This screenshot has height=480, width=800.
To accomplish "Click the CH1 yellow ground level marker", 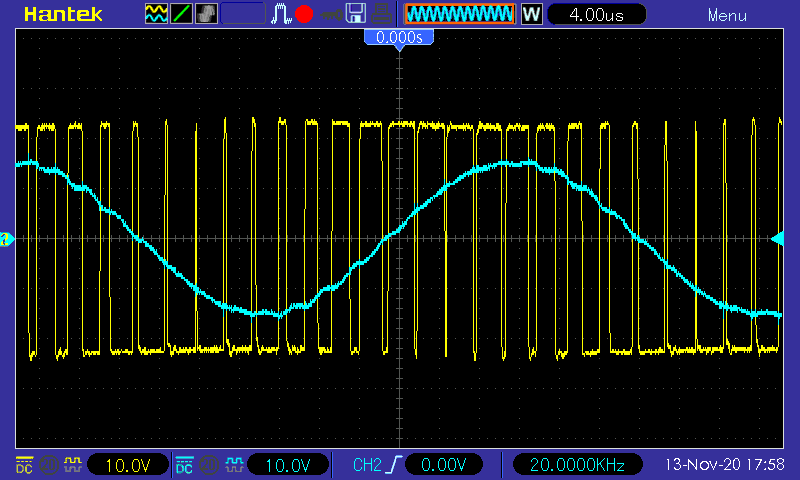I will pos(6,239).
